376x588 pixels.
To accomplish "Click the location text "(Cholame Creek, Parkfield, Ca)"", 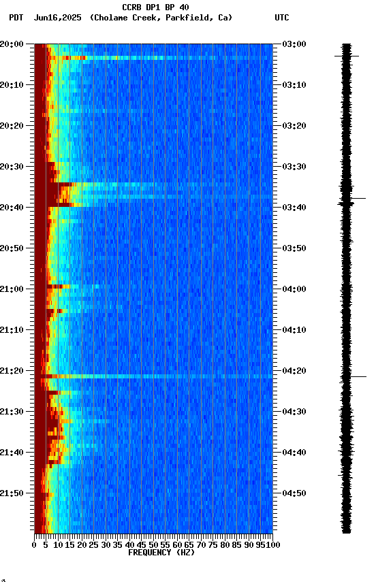I will point(161,18).
